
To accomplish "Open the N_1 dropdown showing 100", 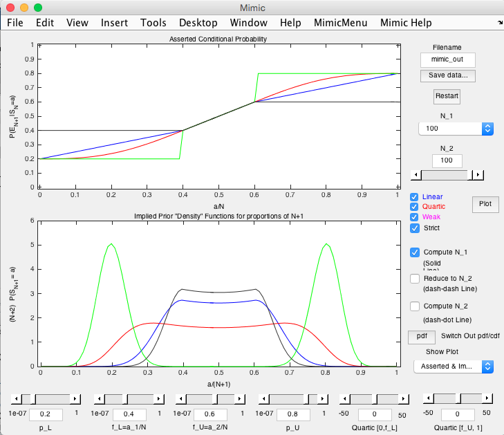I will click(456, 129).
